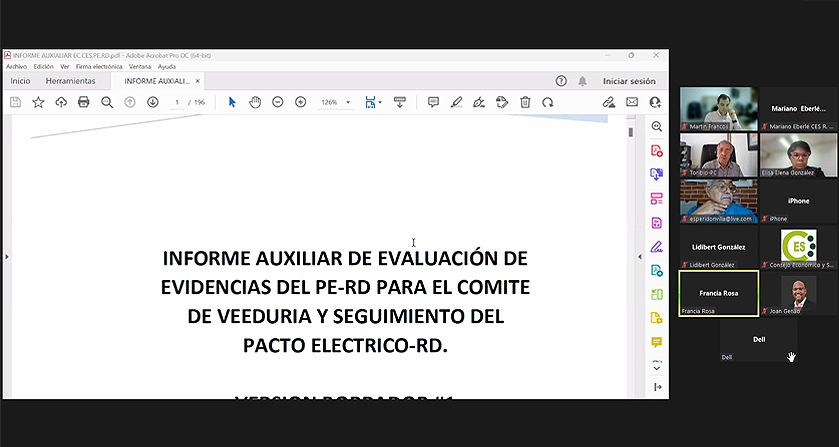
Task: Switch to the Herramientas tab
Action: (x=70, y=81)
